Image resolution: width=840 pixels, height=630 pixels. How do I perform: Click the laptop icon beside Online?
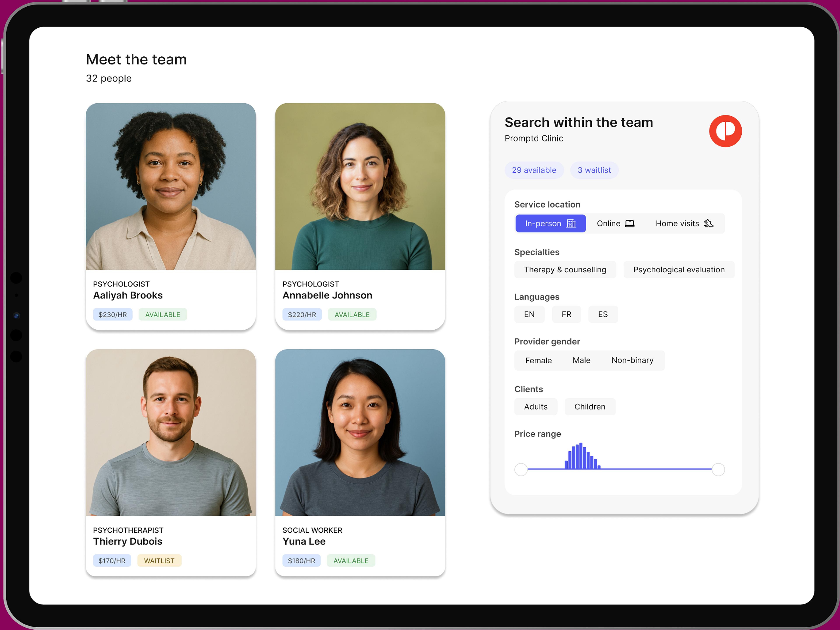(x=629, y=223)
